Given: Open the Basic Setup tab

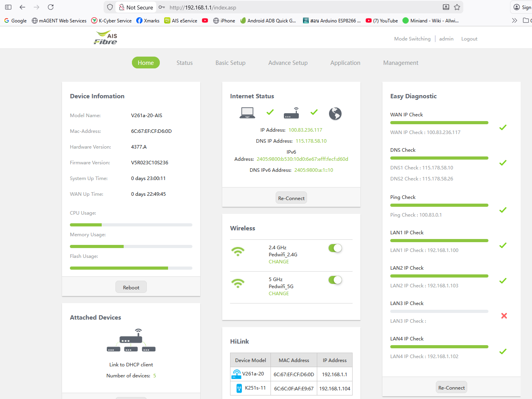Looking at the screenshot, I should 230,63.
